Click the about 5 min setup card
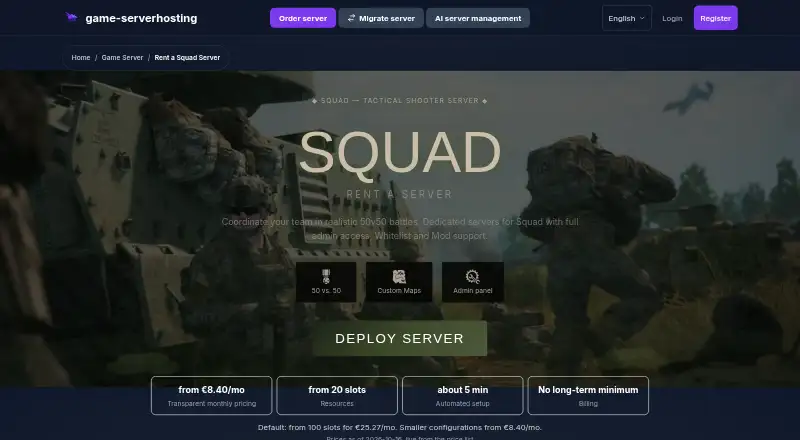 click(x=463, y=396)
